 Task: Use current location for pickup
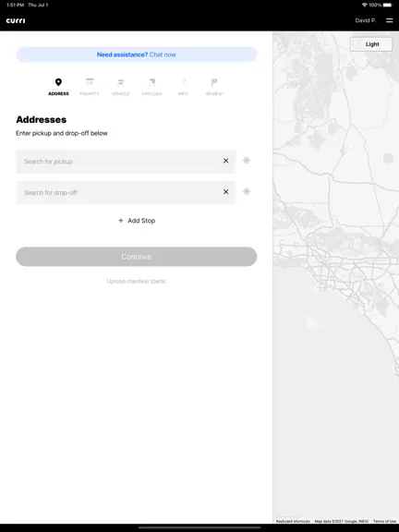coord(247,160)
